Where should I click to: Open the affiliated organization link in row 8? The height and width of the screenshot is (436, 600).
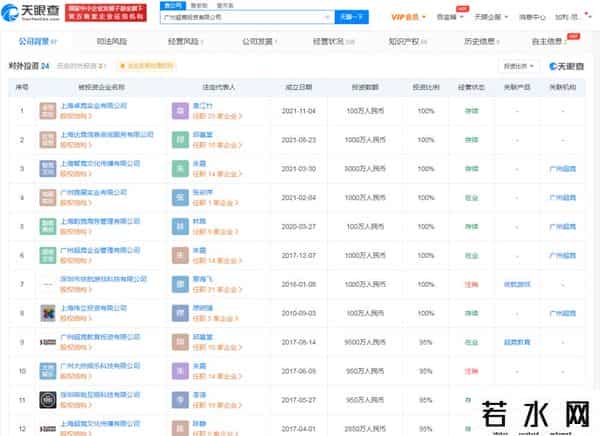562,313
